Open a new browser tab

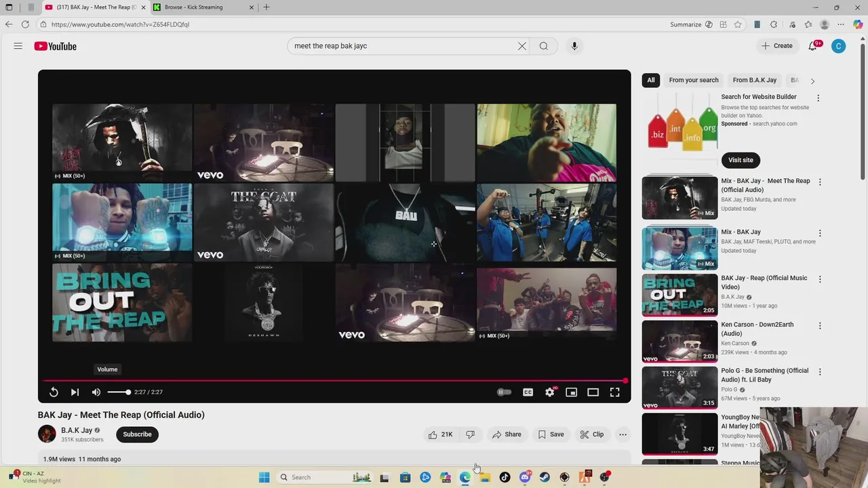[267, 7]
